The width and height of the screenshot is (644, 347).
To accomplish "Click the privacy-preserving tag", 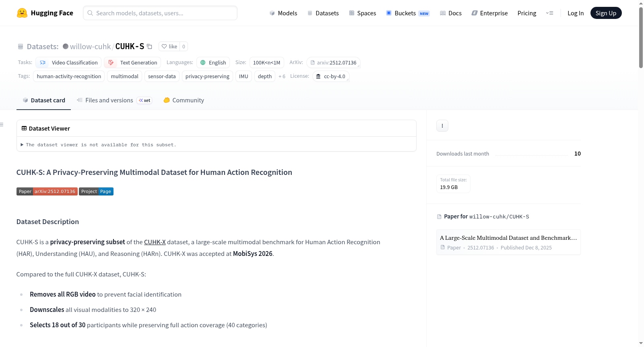I will (x=207, y=76).
